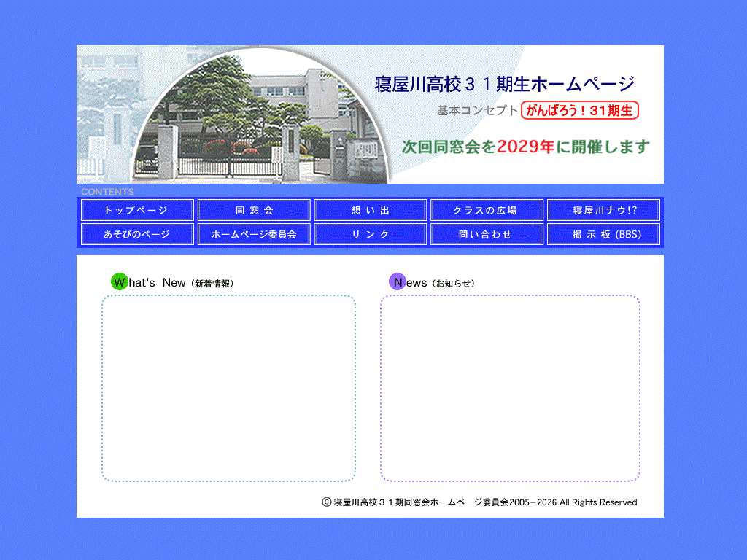Image resolution: width=747 pixels, height=560 pixels.
Task: Click the 寝屋川ナウ!? button
Action: (603, 210)
